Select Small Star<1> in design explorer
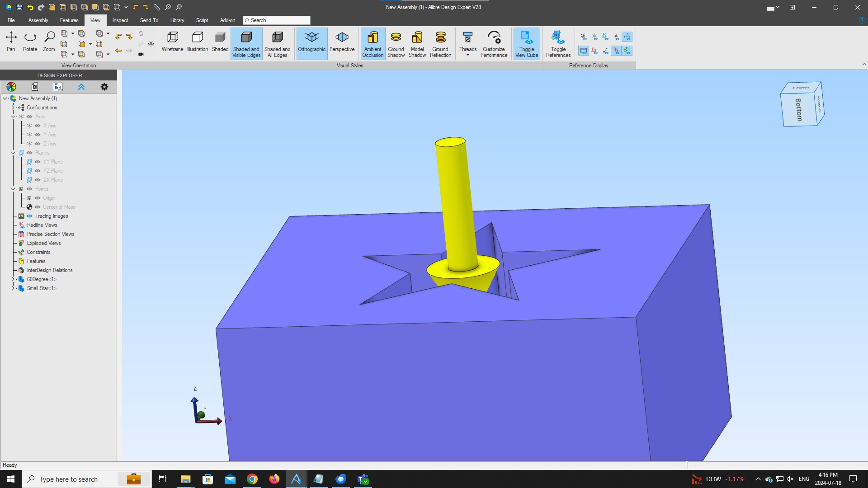Viewport: 868px width, 488px height. pyautogui.click(x=42, y=288)
